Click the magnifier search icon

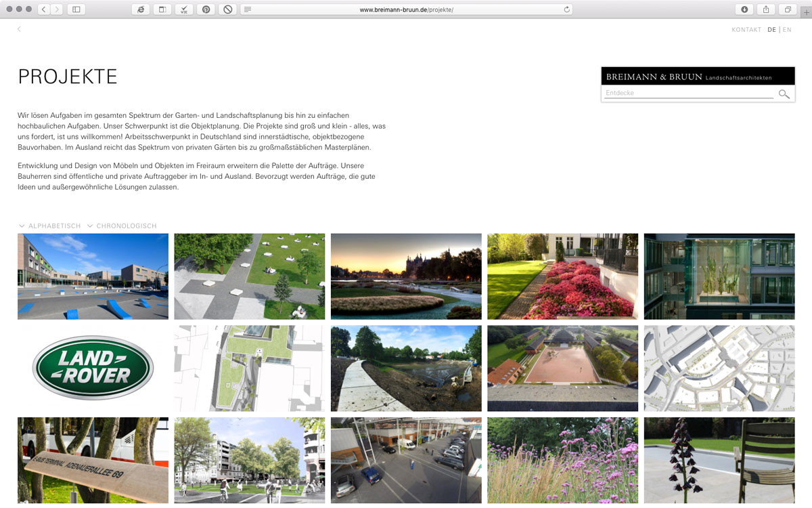tap(784, 94)
